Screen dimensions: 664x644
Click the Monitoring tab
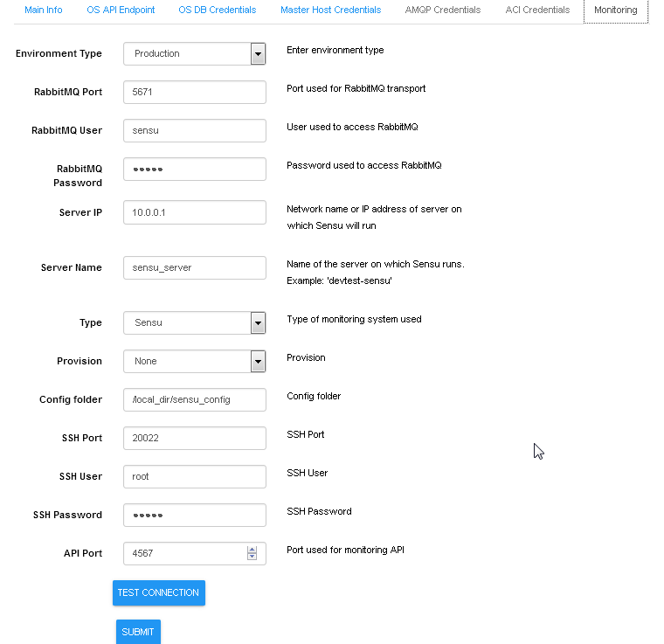615,10
